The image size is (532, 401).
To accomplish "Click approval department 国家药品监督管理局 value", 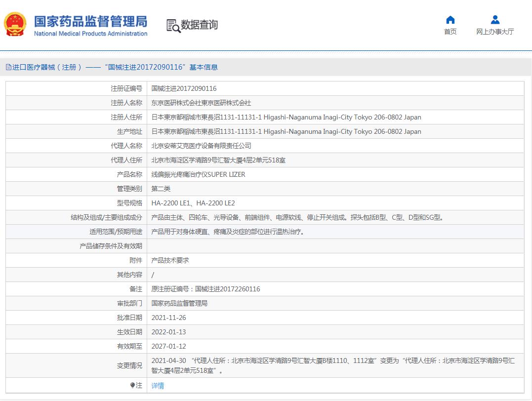I will point(179,303).
